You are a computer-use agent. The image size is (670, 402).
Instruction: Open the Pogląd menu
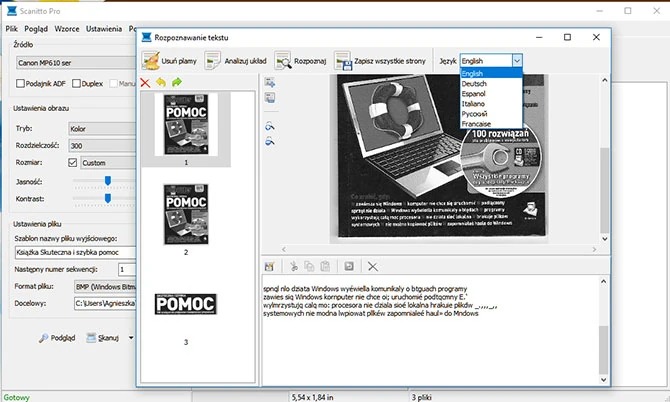pos(36,29)
